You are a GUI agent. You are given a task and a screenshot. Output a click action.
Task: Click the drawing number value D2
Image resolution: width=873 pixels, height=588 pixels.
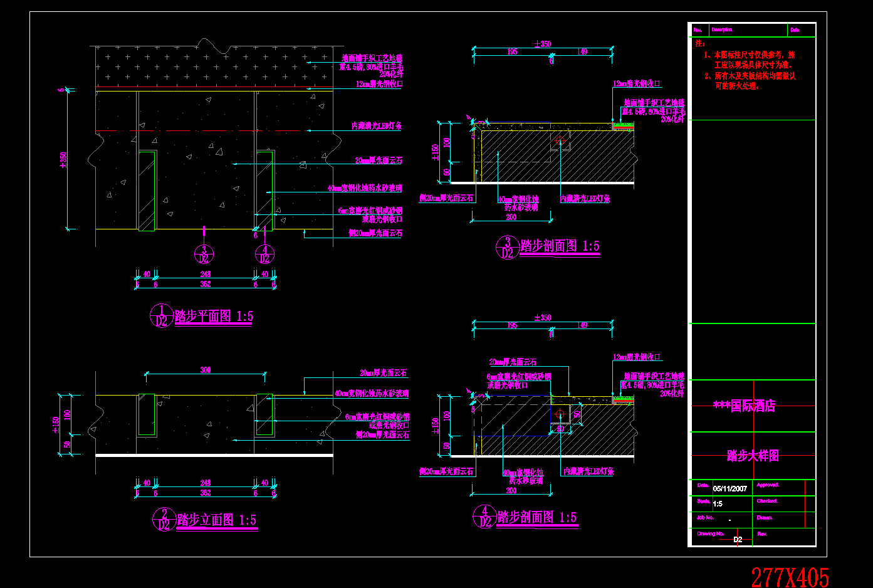point(738,539)
